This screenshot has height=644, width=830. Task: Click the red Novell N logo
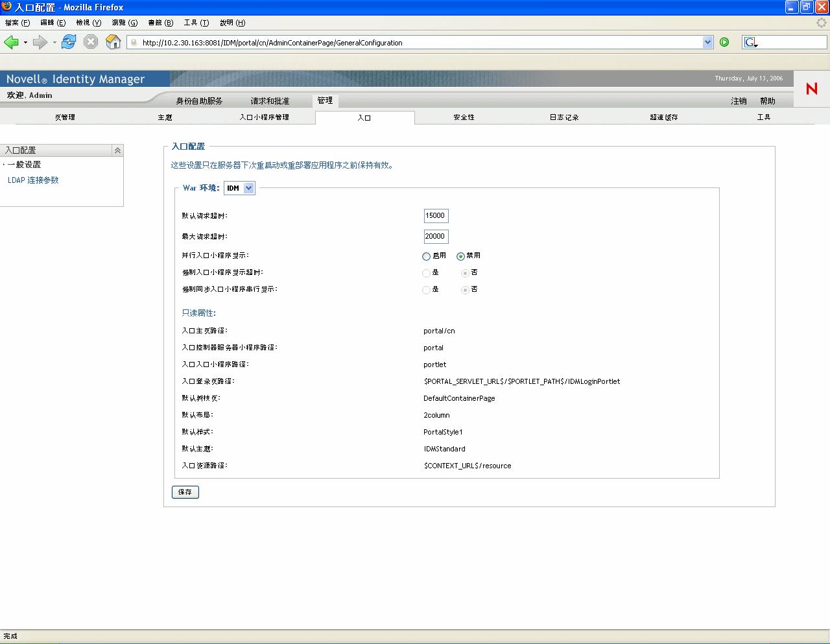pyautogui.click(x=812, y=88)
